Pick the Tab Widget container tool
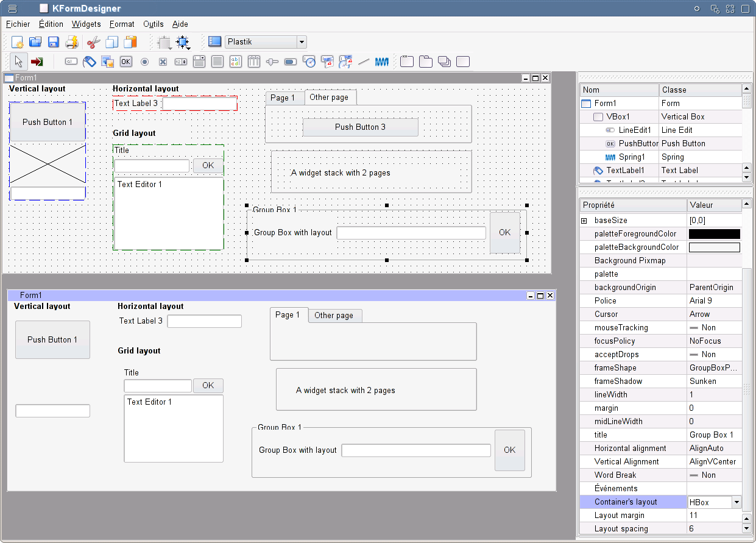 tap(426, 62)
